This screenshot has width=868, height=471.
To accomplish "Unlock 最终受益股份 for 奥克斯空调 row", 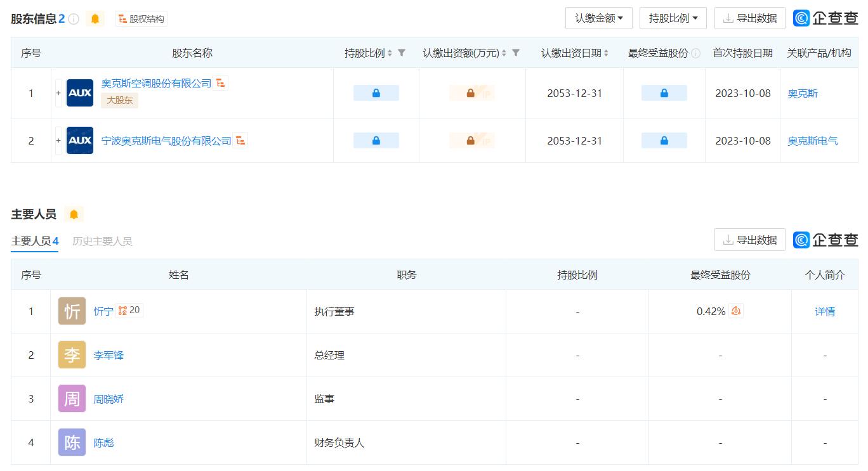I will point(664,93).
